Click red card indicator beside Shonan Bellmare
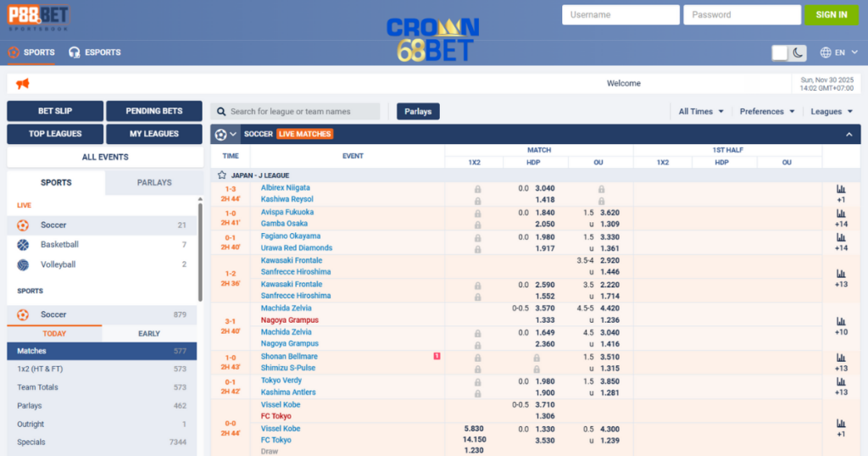Viewport: 868px width, 456px height. [437, 356]
